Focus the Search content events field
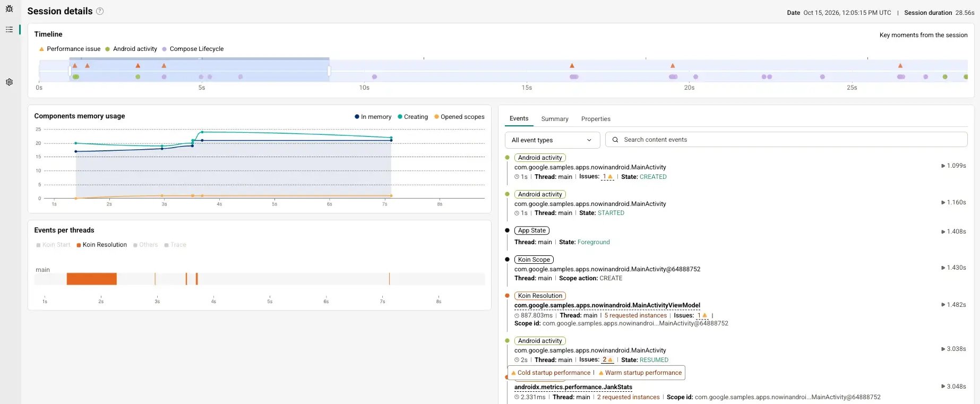The image size is (980, 404). (786, 140)
